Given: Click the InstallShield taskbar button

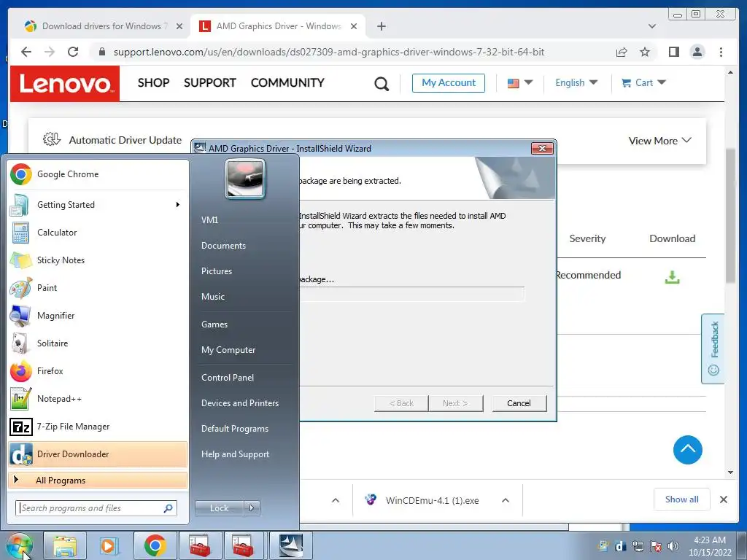Looking at the screenshot, I should (291, 545).
